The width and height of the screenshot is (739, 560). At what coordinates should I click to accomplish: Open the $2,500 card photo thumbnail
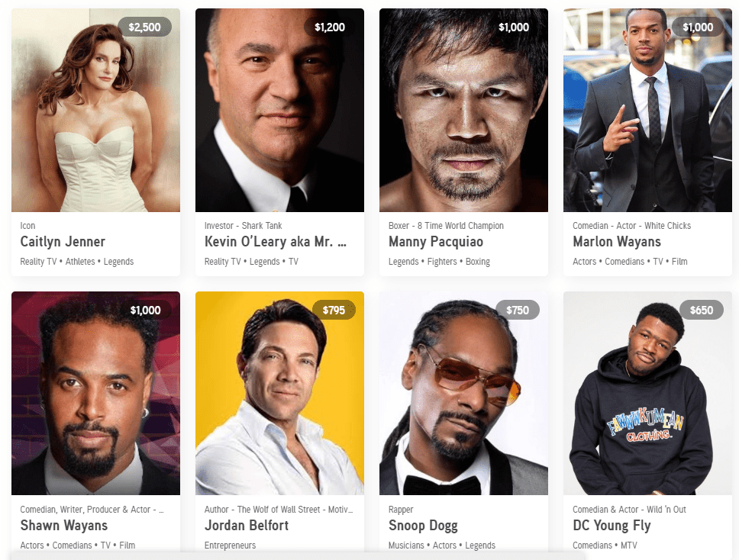coord(95,110)
